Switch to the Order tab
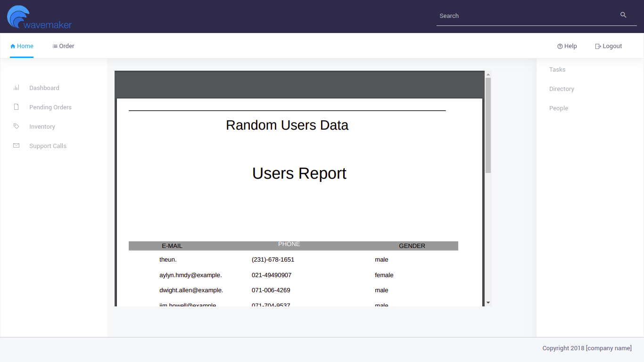 (63, 46)
